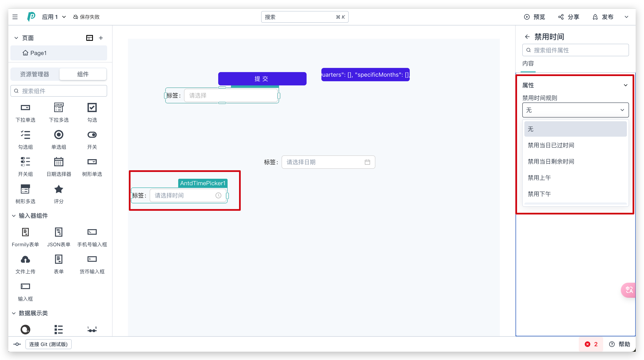Click the 评分 star rating component
Screen dimensions: 644x360
[59, 189]
